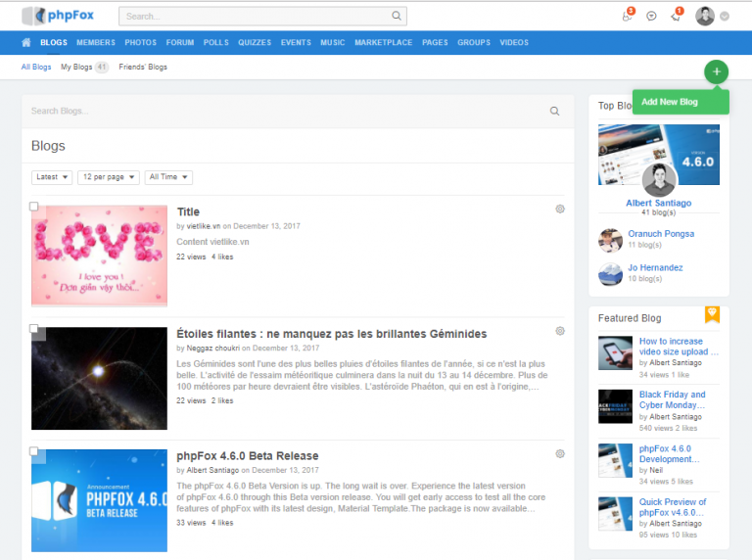Open featured "Black Friday and Cyber Monday" link

(x=672, y=399)
